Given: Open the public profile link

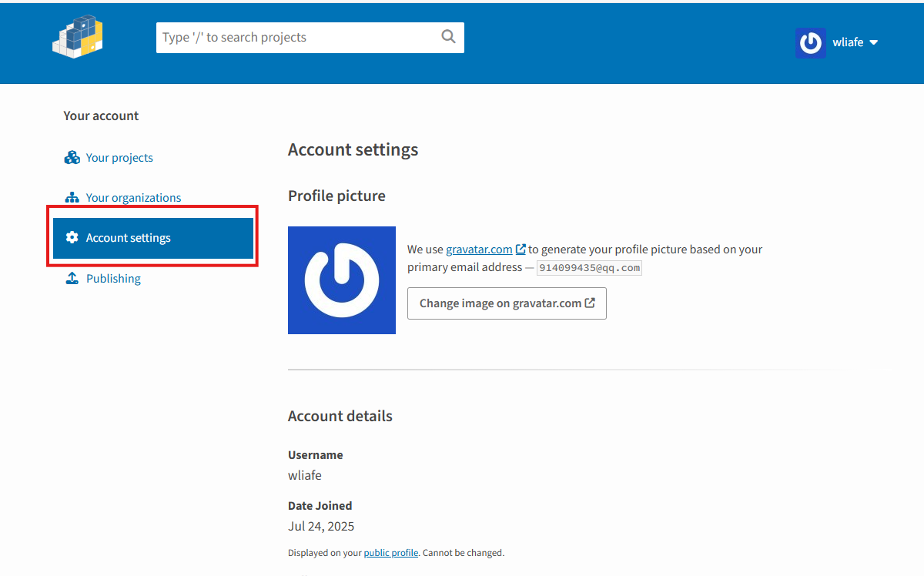Looking at the screenshot, I should pyautogui.click(x=391, y=553).
